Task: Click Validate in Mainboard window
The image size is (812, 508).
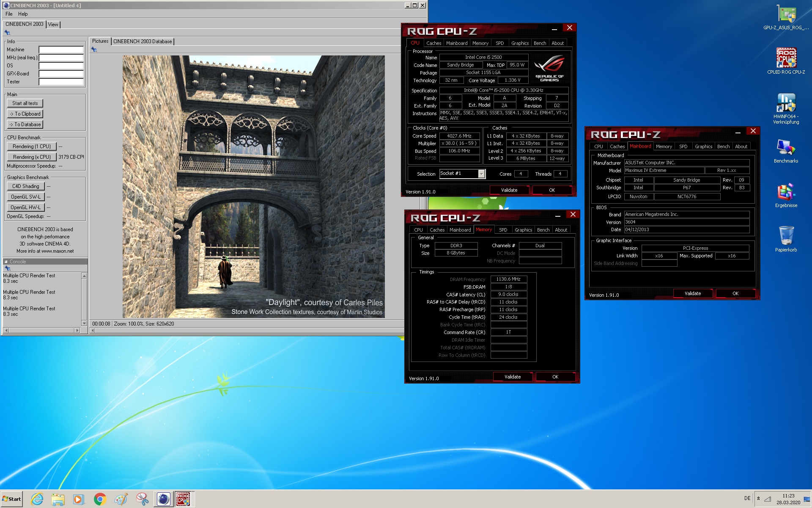Action: (693, 294)
